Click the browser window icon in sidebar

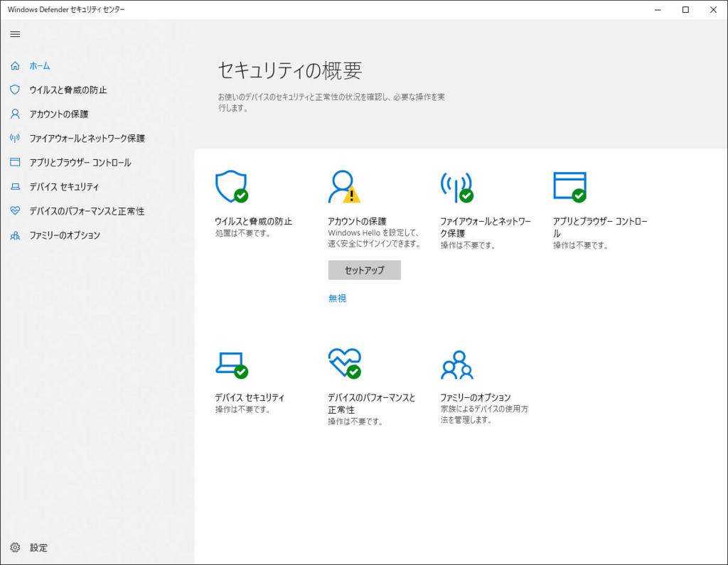15,162
